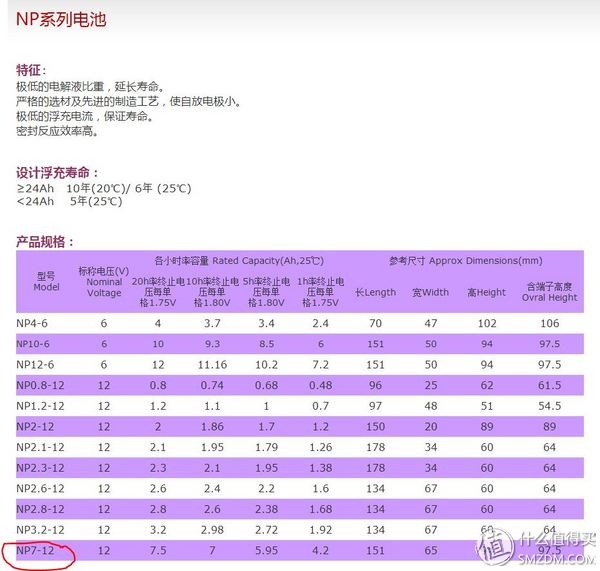Click the line about '严格的选材及先进的制造工艺'
The height and width of the screenshot is (571, 600).
129,102
